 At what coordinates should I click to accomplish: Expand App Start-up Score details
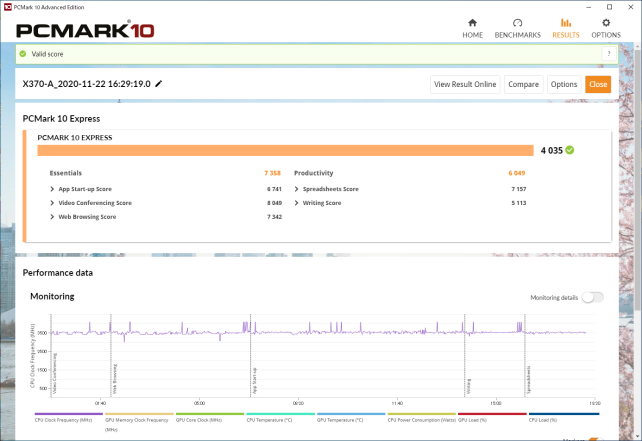(52, 189)
